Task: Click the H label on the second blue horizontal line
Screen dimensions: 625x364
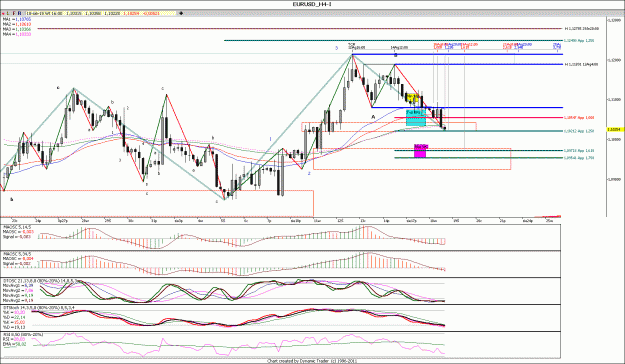Action: (581, 64)
